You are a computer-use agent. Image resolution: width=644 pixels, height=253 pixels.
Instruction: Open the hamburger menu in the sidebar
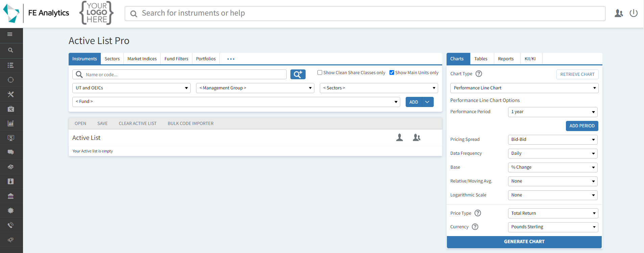[10, 34]
